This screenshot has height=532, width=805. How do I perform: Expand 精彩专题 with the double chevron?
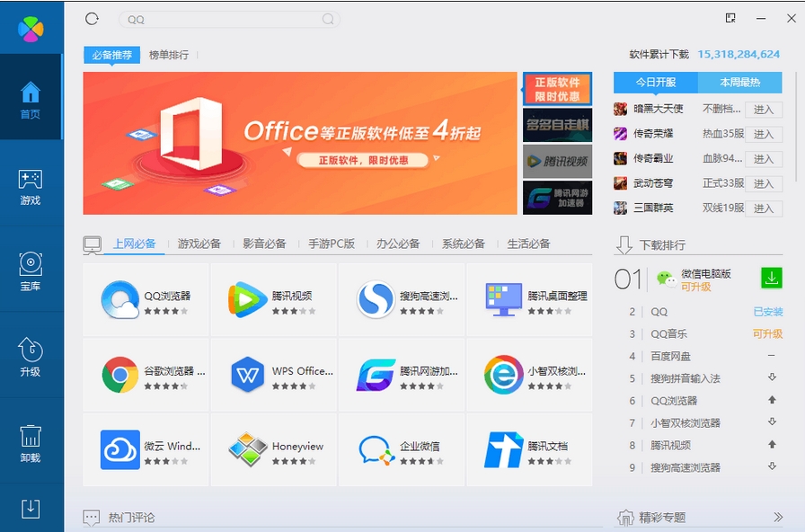click(778, 517)
